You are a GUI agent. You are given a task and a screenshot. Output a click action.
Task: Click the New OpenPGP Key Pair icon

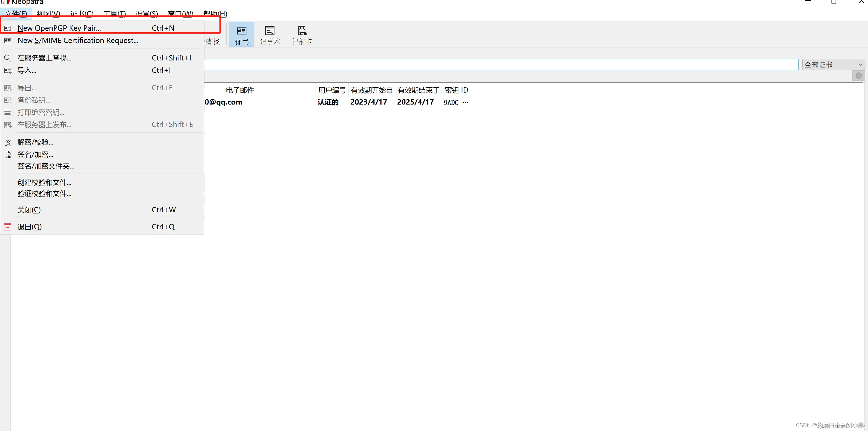[7, 28]
